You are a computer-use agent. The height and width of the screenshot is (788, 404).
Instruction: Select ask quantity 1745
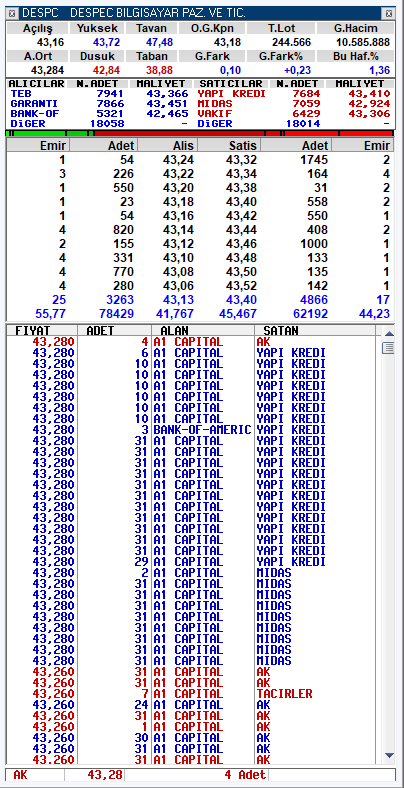(x=313, y=160)
